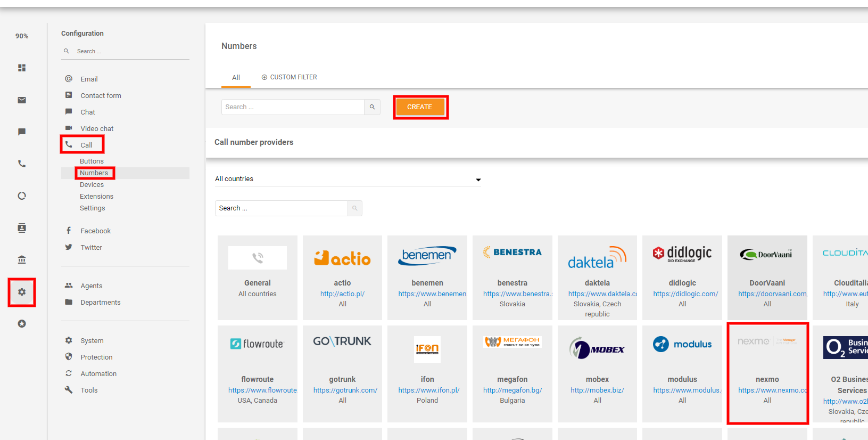This screenshot has height=440, width=868.
Task: Open the All countries dropdown
Action: 348,179
